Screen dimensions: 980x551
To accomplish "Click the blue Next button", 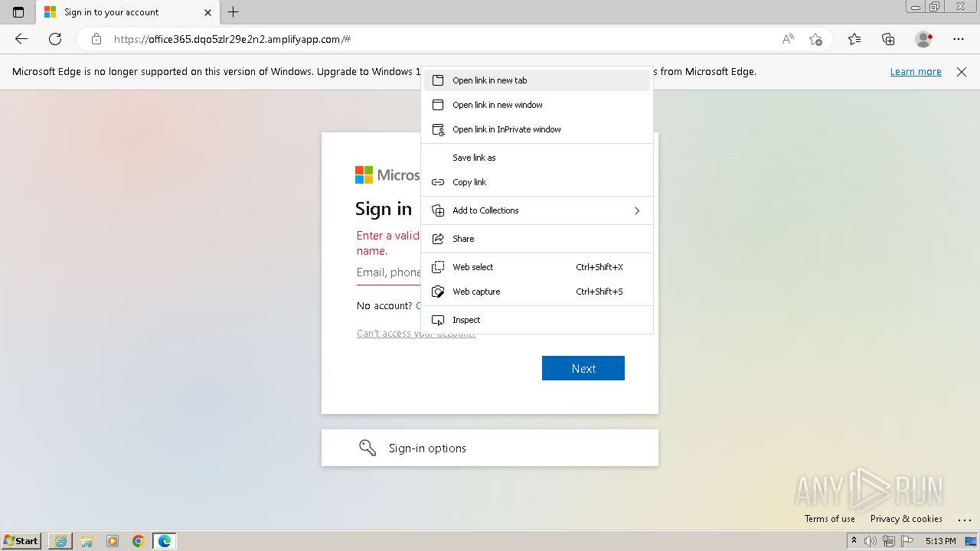I will (x=583, y=368).
